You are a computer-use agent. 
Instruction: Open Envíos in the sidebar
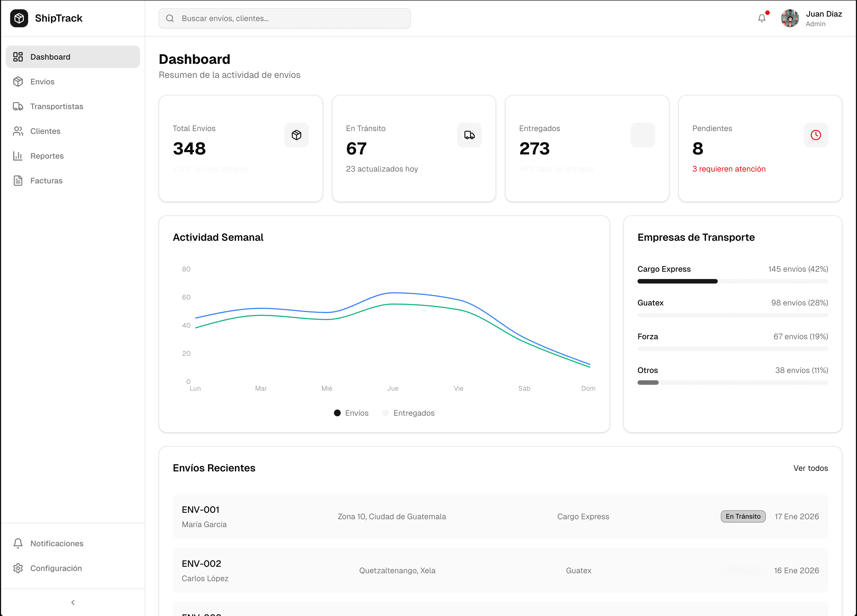(x=73, y=82)
